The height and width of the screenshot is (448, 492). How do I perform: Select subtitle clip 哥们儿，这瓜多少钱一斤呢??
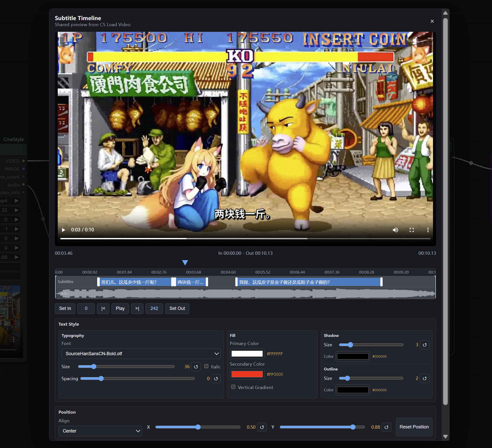tap(135, 282)
